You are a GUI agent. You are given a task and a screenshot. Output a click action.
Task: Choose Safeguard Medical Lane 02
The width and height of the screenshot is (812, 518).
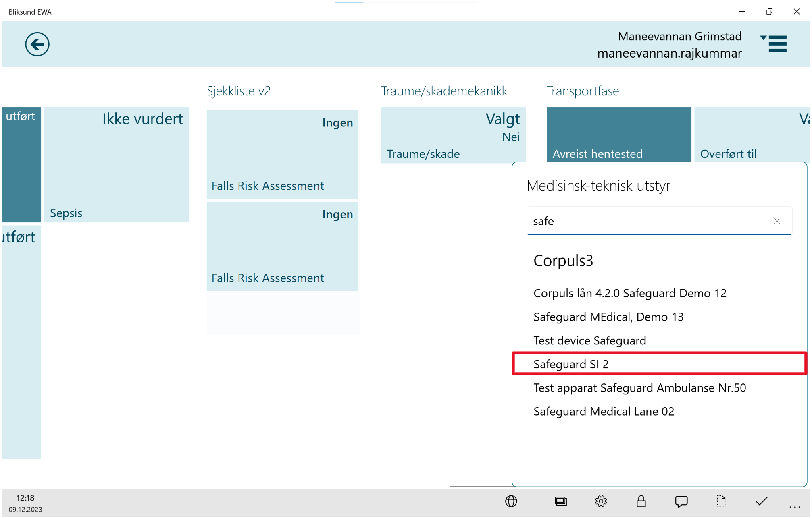click(659, 412)
